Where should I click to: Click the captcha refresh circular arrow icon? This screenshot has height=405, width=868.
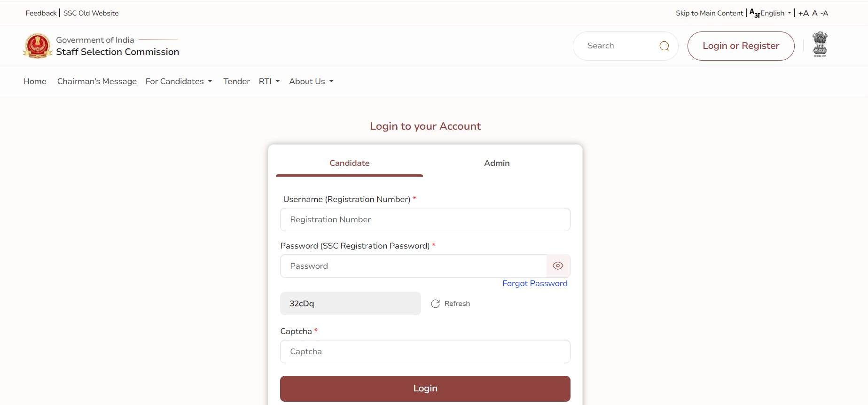click(436, 304)
